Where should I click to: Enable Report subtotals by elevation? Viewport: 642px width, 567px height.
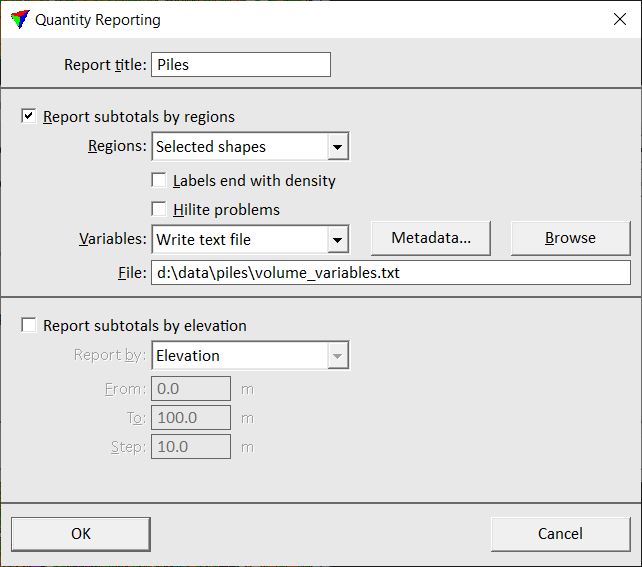(x=28, y=325)
